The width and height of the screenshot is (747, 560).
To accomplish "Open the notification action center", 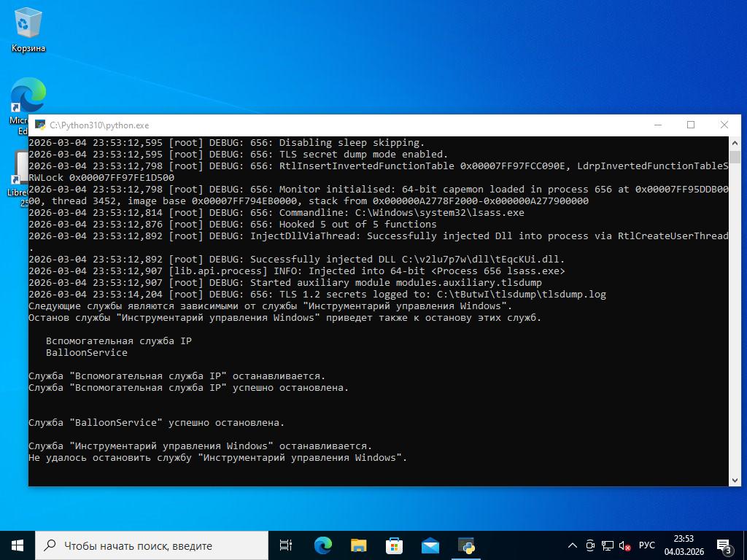I will point(724,545).
